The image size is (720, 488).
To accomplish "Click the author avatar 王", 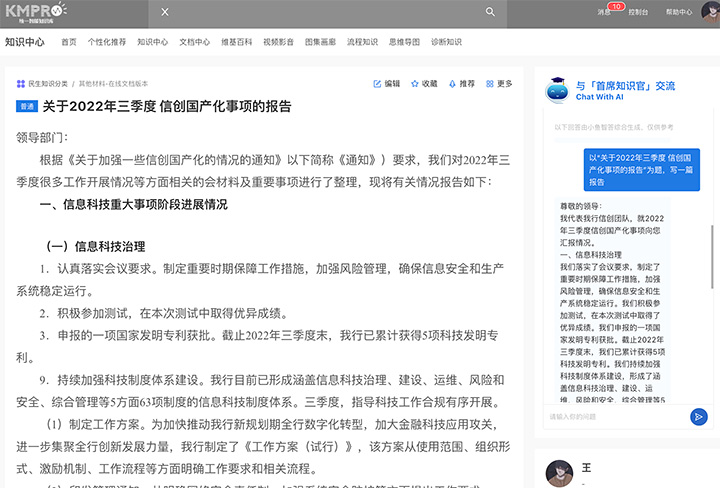I will (559, 473).
